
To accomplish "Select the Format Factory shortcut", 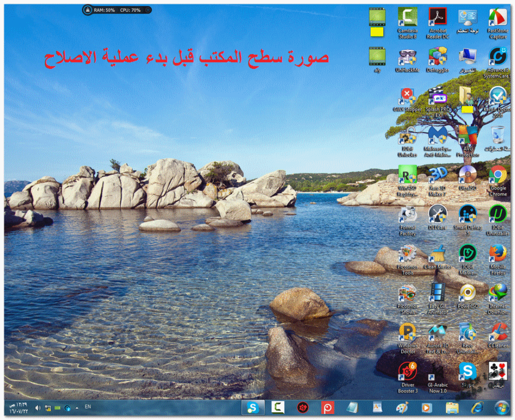I will click(x=407, y=214).
